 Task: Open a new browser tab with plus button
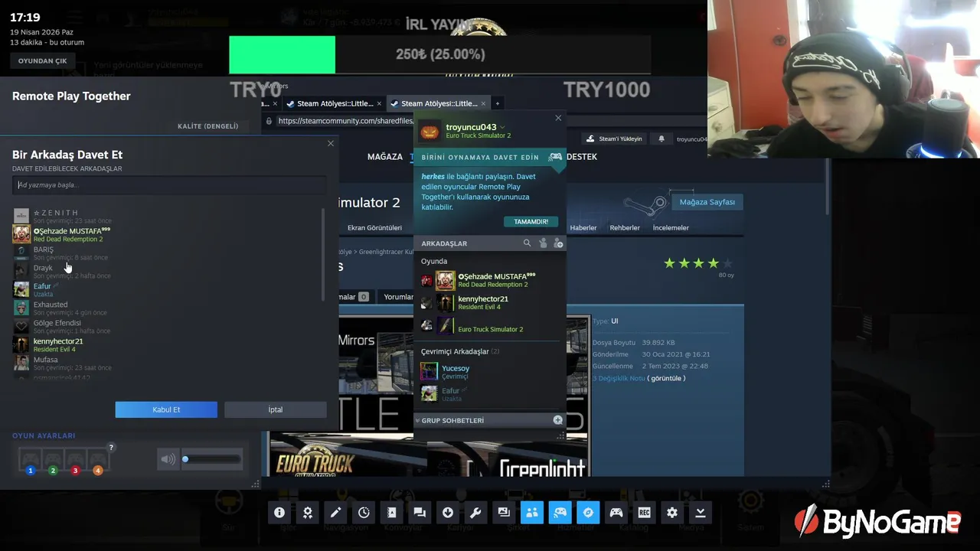[x=498, y=103]
